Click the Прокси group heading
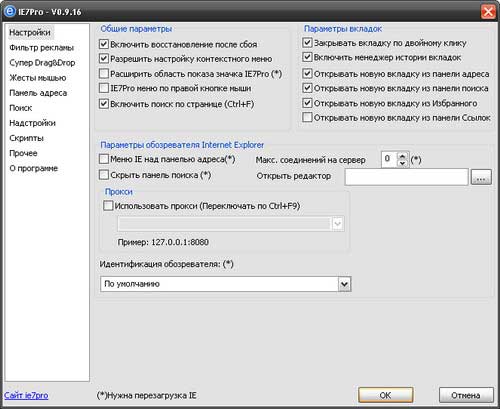Image resolution: width=500 pixels, height=409 pixels. coord(119,192)
